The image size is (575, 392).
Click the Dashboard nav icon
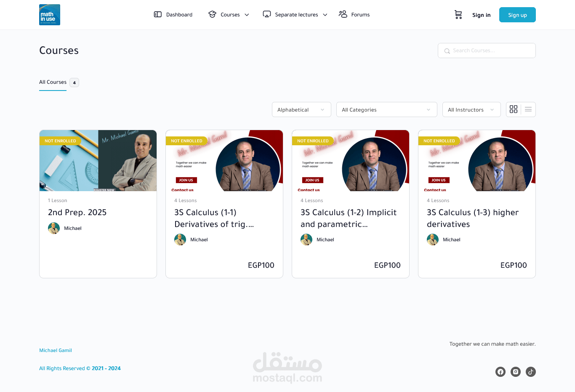[x=158, y=14]
